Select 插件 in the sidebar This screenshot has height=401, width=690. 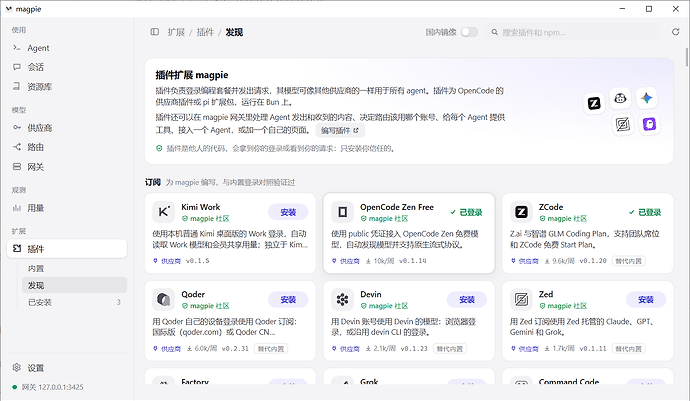click(x=67, y=249)
